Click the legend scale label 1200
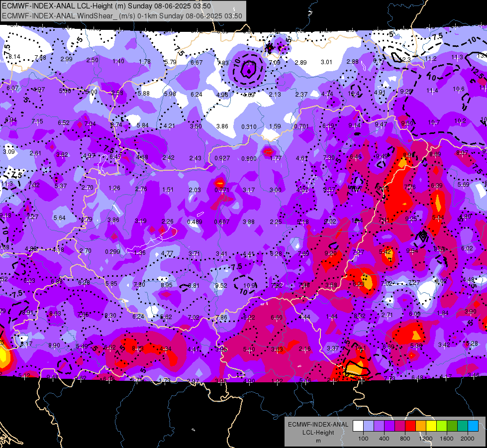Viewport: 487px width, 448px height. [x=425, y=439]
